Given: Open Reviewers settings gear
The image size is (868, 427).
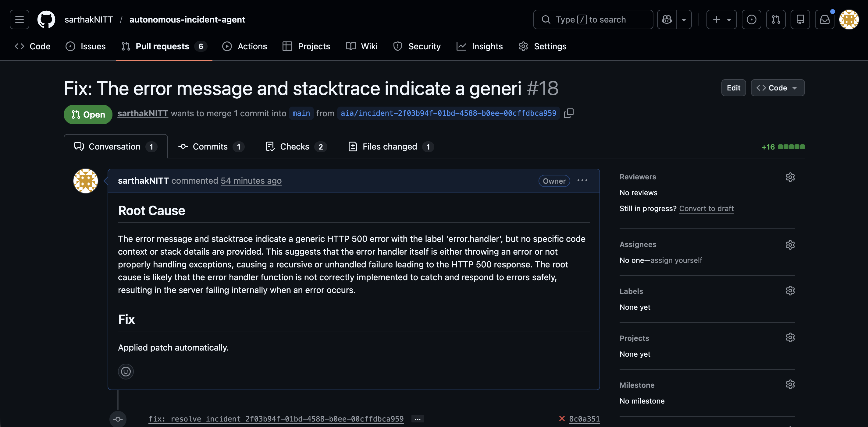Looking at the screenshot, I should (790, 177).
